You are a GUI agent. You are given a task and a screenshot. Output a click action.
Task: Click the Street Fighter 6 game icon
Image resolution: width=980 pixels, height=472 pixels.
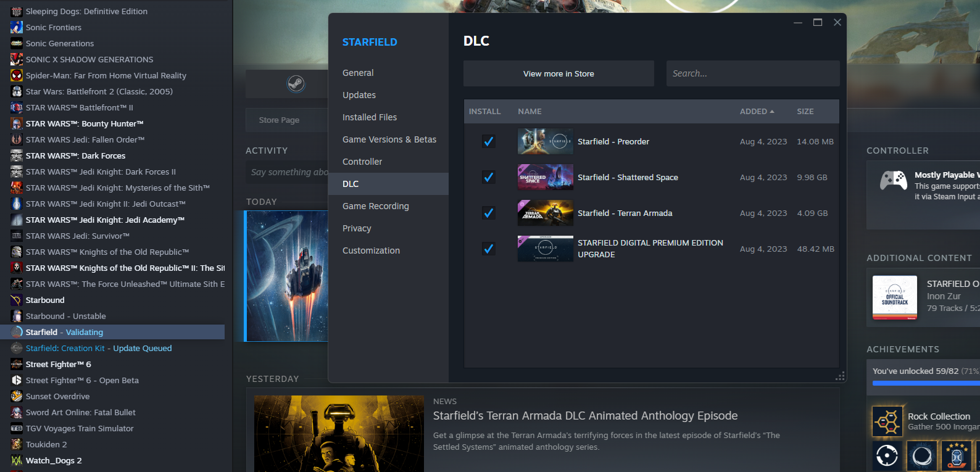(x=17, y=364)
